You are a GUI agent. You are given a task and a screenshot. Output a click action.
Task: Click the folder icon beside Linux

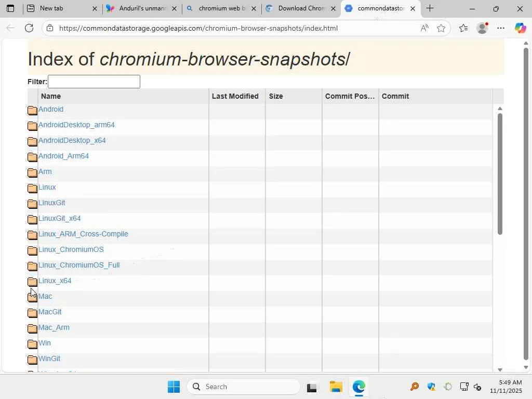click(x=32, y=188)
